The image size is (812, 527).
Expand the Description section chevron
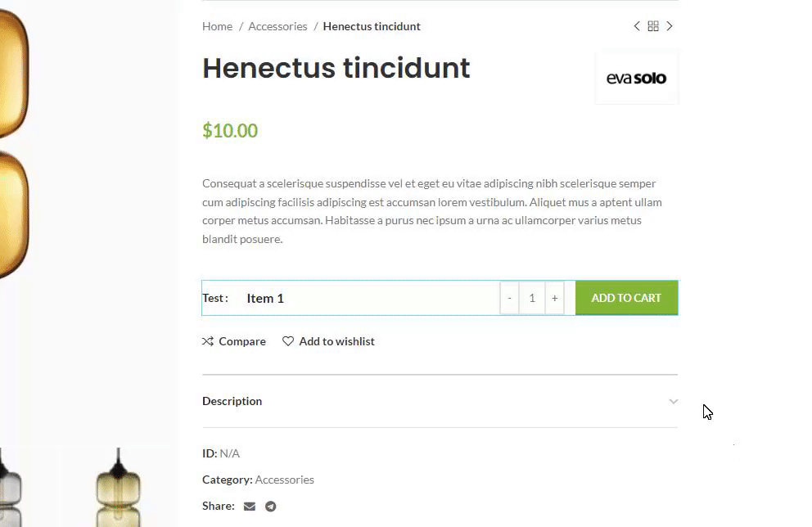673,401
